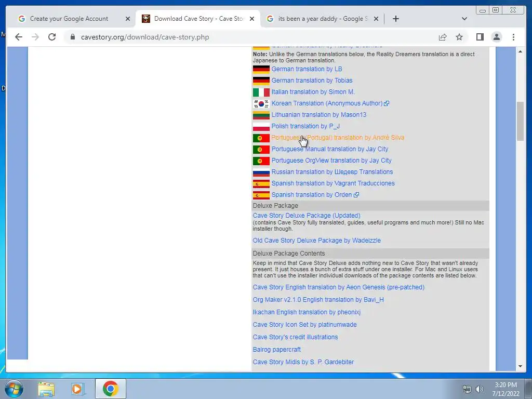532x399 pixels.
Task: Click the Lithuanian flag icon
Action: tap(261, 115)
